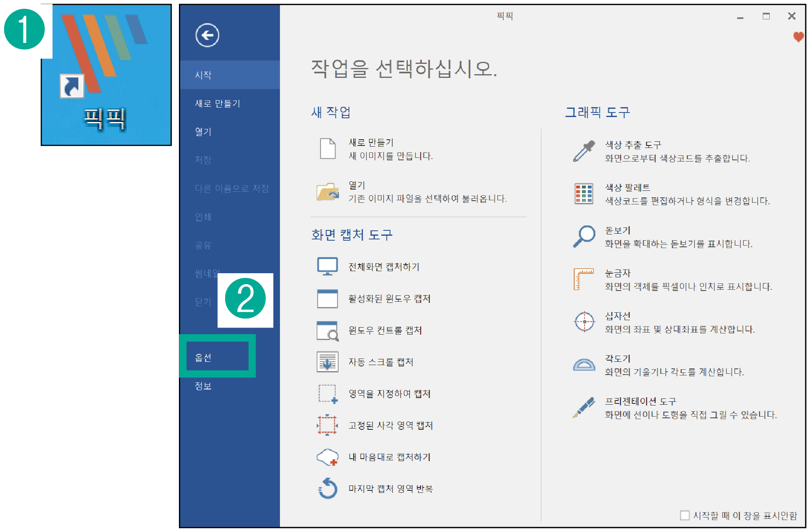Select the 시작 sidebar item
811x532 pixels.
[230, 75]
